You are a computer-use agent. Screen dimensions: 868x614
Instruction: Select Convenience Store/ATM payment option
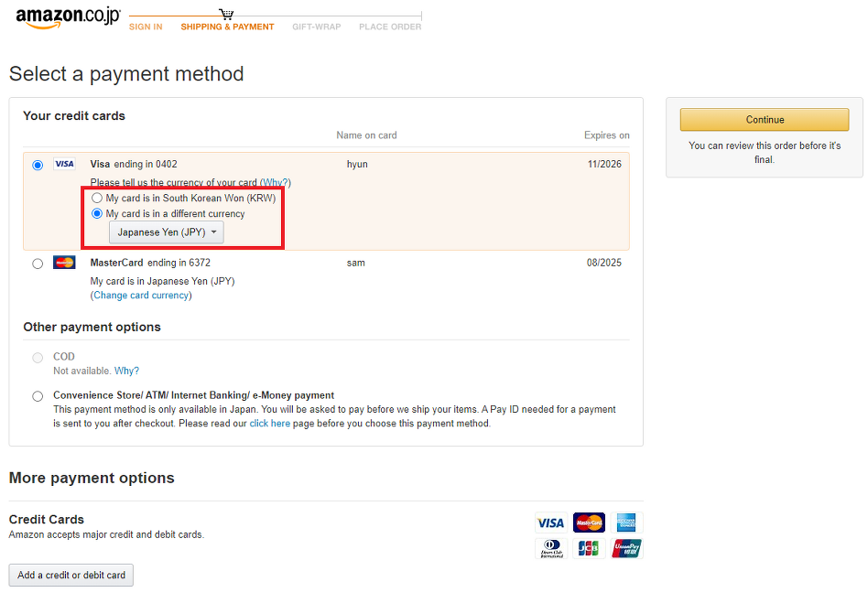[x=38, y=396]
